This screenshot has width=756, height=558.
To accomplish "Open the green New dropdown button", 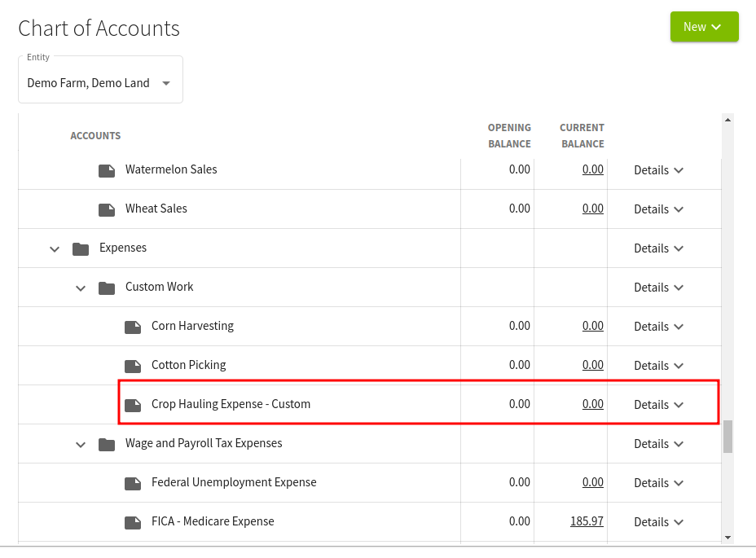I will click(703, 26).
